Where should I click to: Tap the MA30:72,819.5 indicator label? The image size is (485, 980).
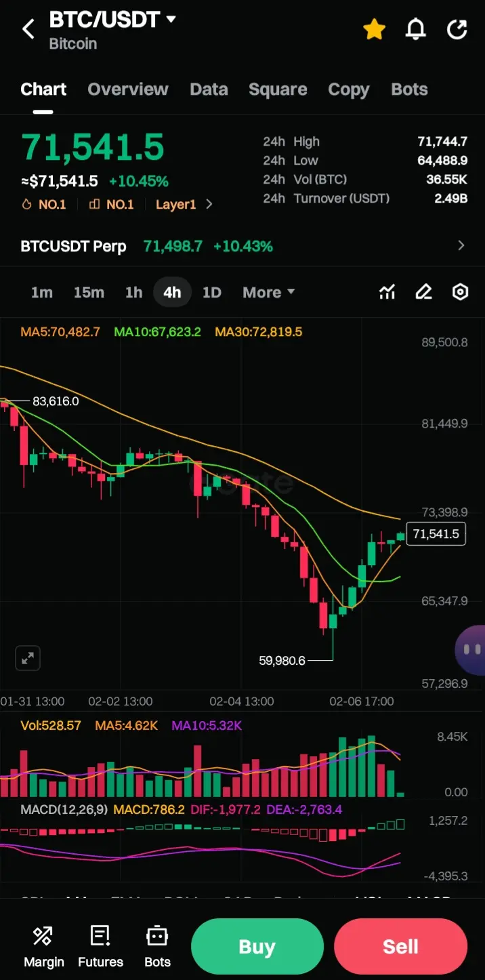(x=259, y=332)
